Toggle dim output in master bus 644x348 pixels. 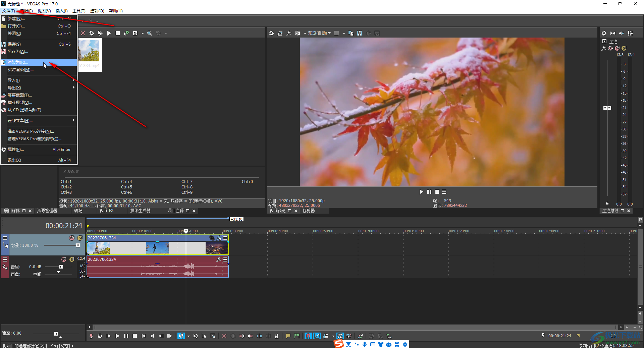pos(622,33)
